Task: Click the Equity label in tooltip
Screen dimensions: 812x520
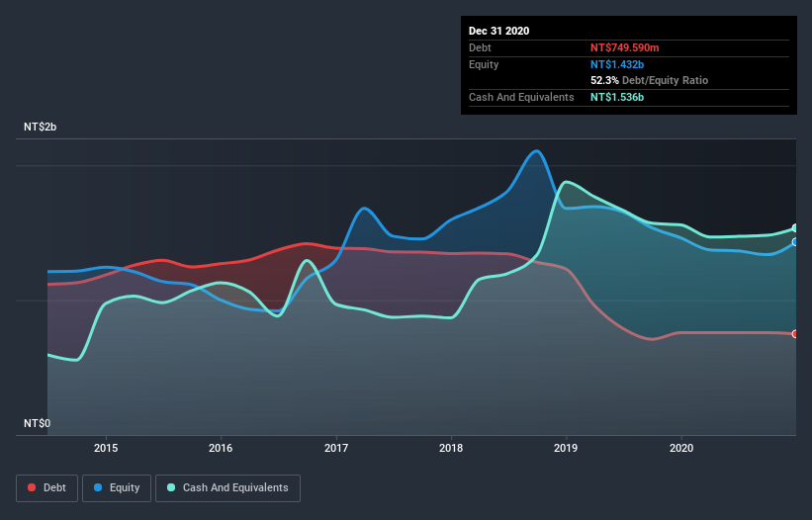Action: pos(484,64)
